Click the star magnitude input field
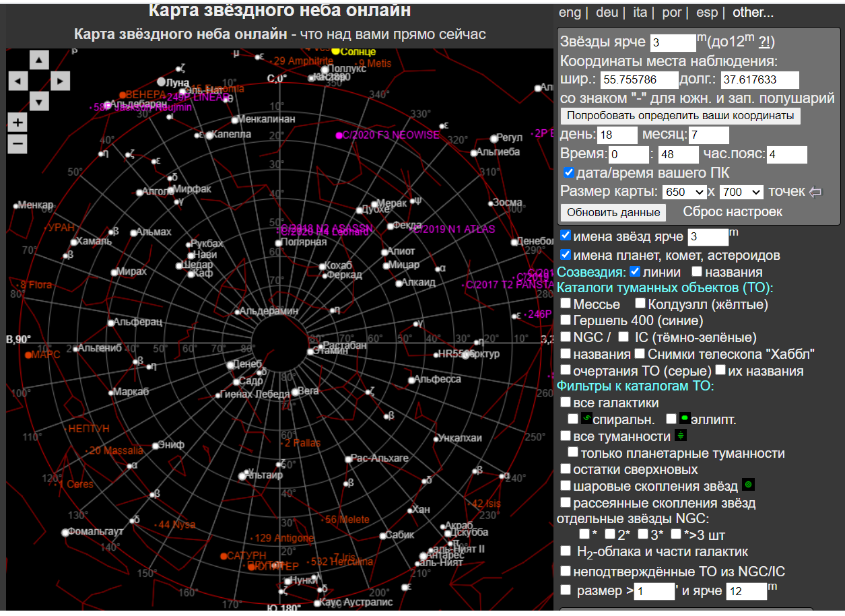 pyautogui.click(x=673, y=43)
